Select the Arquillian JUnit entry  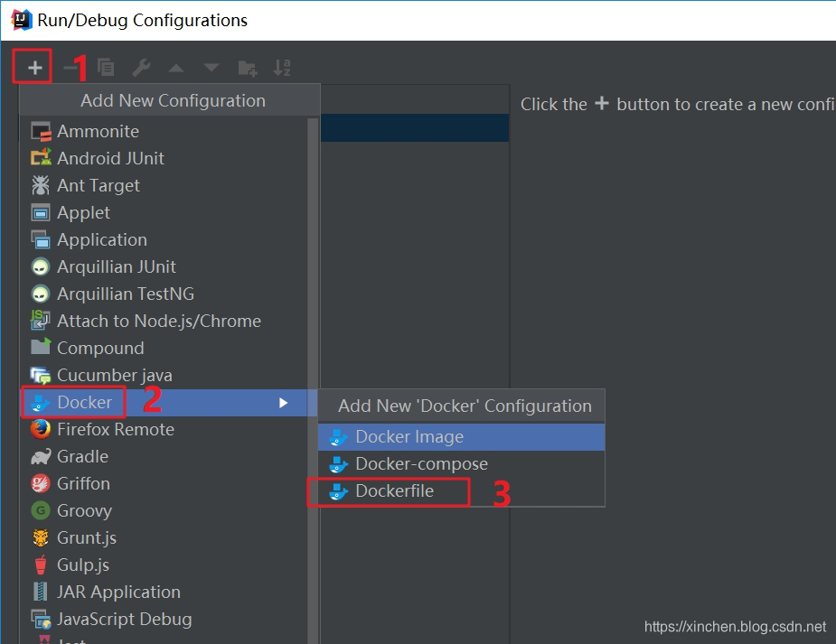click(164, 266)
